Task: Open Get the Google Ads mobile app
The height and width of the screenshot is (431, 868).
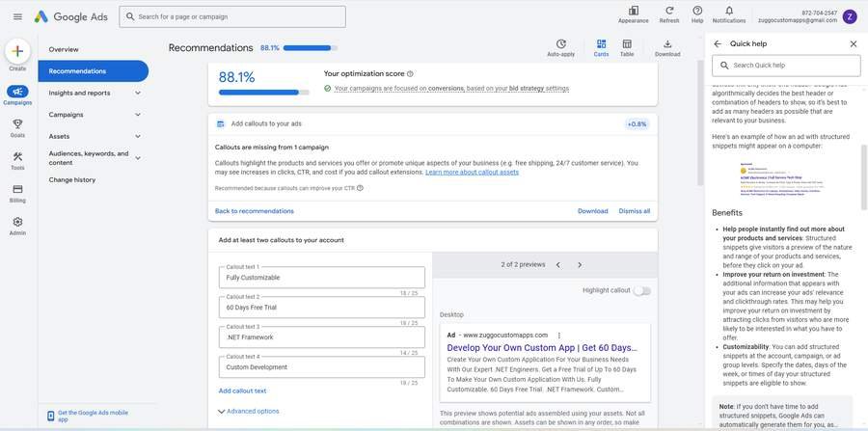Action: pos(93,416)
